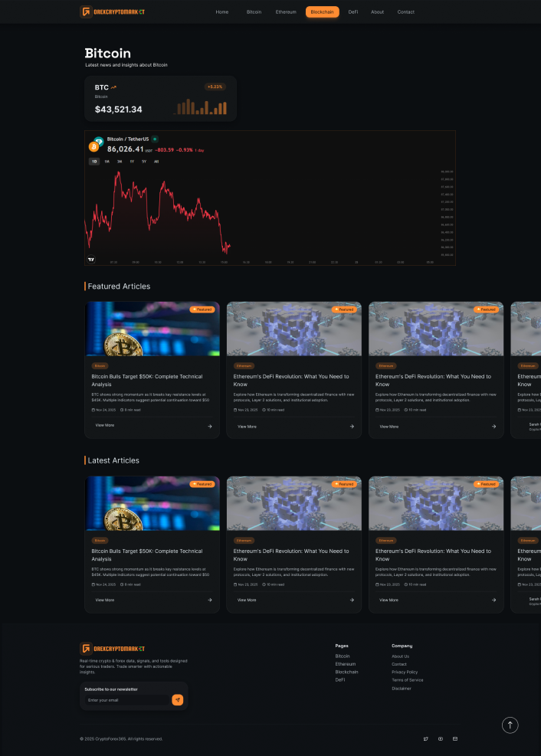
Task: Click the highlighted Blockchain nav item
Action: pos(322,12)
